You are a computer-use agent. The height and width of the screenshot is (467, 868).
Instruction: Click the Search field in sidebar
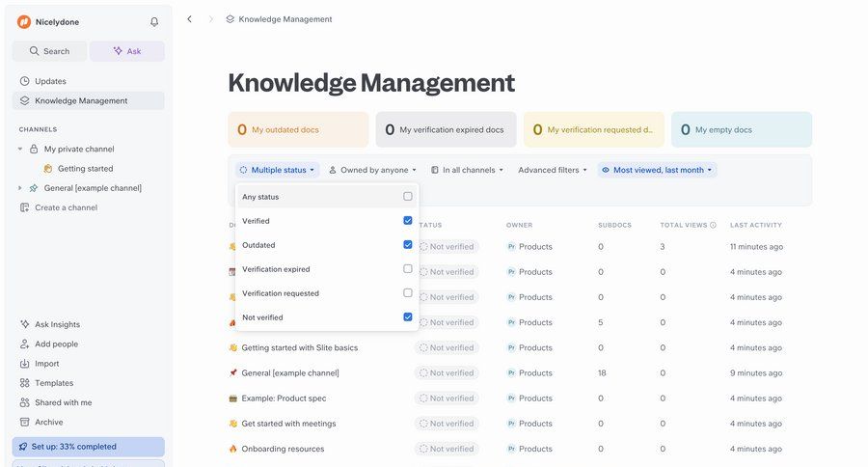(x=49, y=51)
